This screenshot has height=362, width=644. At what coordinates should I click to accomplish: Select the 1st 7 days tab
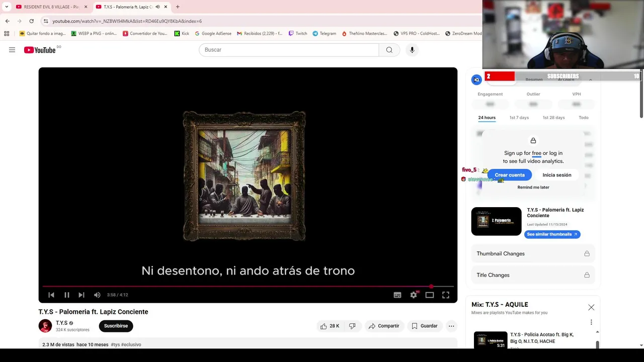coord(519,118)
